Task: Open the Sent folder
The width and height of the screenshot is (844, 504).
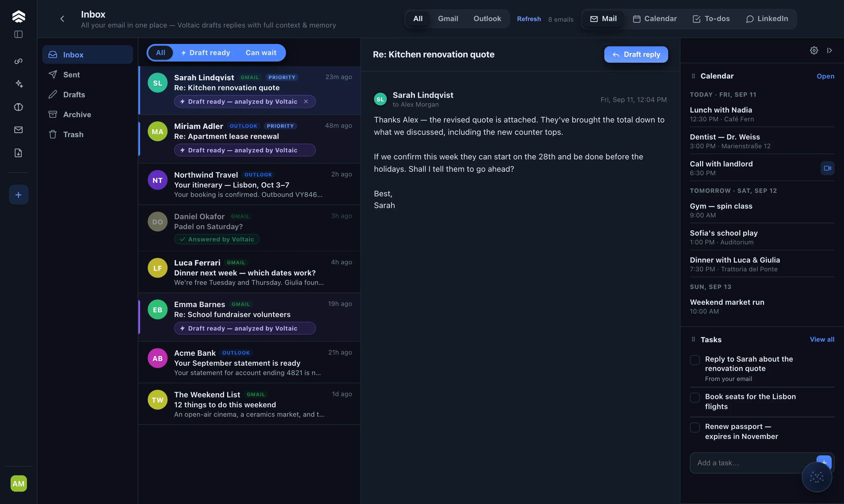Action: tap(88, 75)
